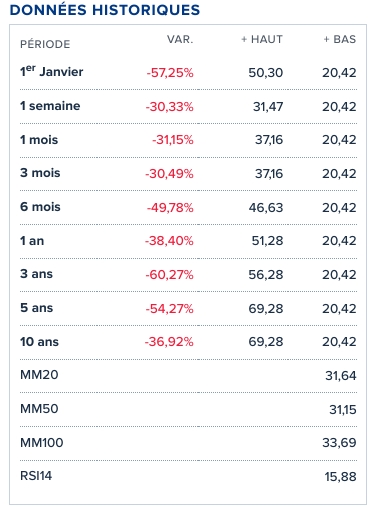The image size is (376, 508).
Task: Click the RSI14 indicator label
Action: (36, 476)
